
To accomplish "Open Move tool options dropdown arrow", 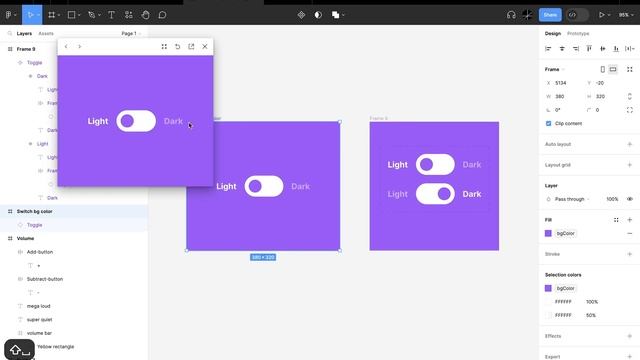I will [38, 15].
